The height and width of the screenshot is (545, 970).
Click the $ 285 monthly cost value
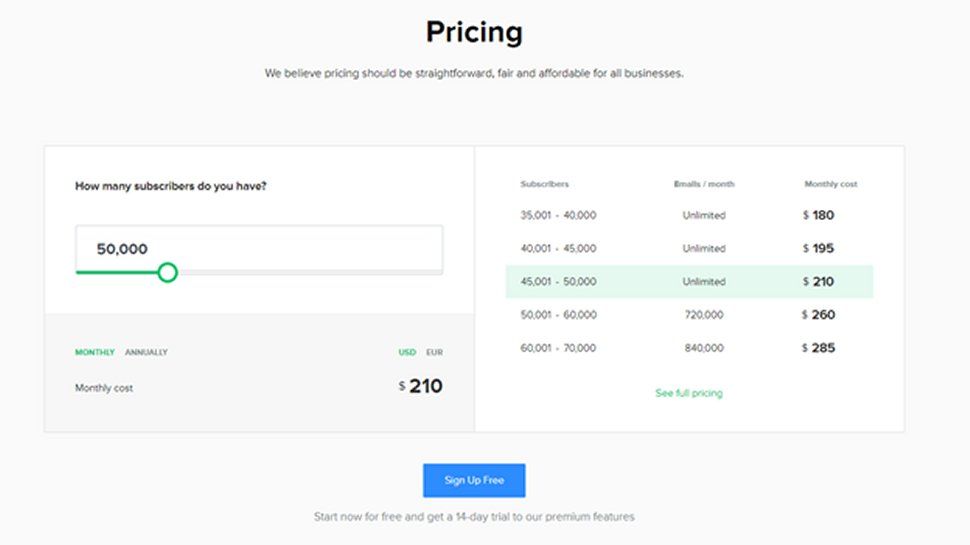[x=819, y=348]
